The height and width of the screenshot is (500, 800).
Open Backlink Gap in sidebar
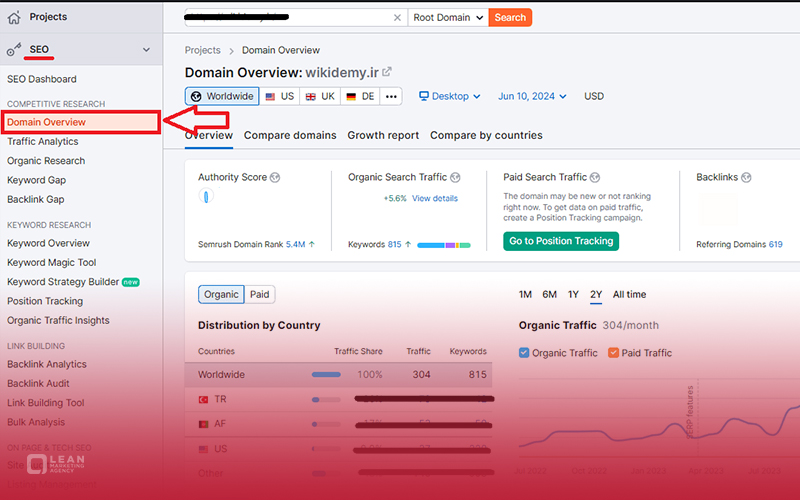point(36,199)
